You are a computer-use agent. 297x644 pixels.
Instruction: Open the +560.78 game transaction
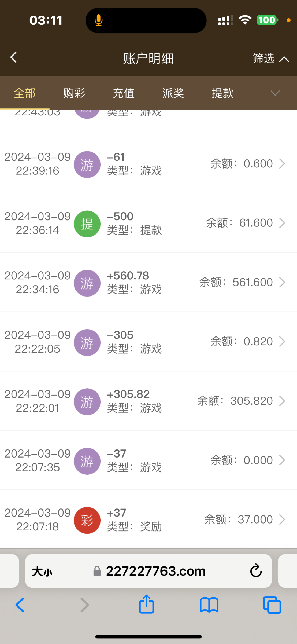click(148, 282)
